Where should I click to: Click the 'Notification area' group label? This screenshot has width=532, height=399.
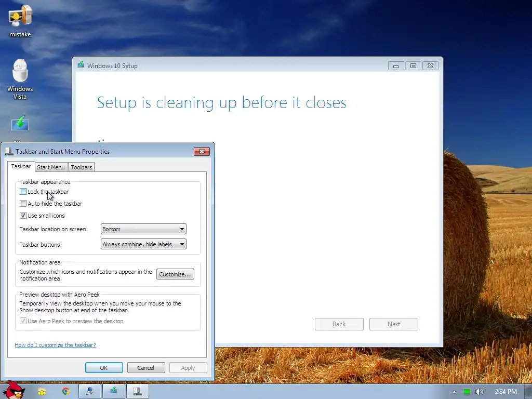(x=39, y=262)
